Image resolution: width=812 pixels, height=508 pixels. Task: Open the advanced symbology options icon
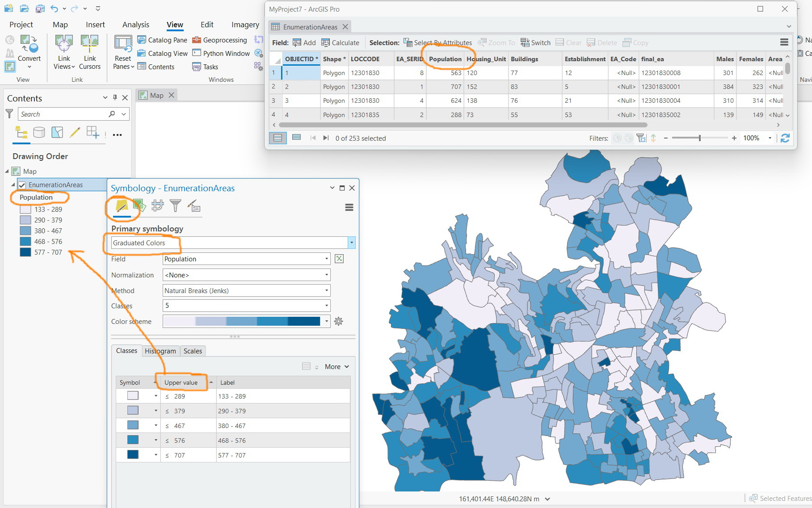pos(194,206)
